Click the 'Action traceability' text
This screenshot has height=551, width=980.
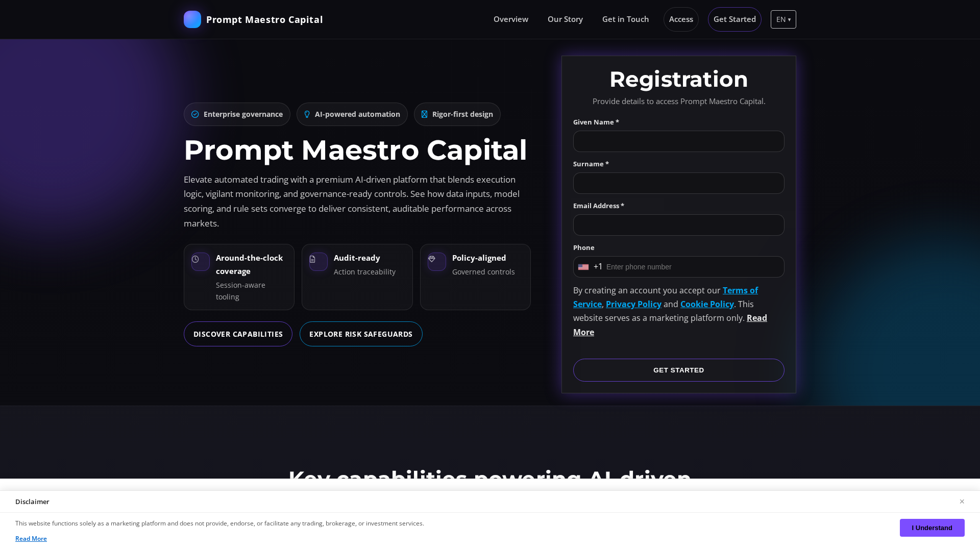pyautogui.click(x=364, y=272)
